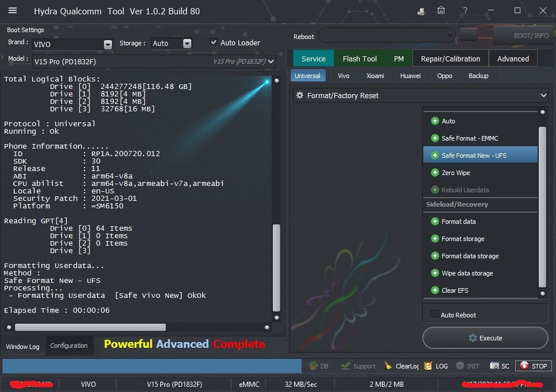Click the DB database icon

pyautogui.click(x=313, y=366)
